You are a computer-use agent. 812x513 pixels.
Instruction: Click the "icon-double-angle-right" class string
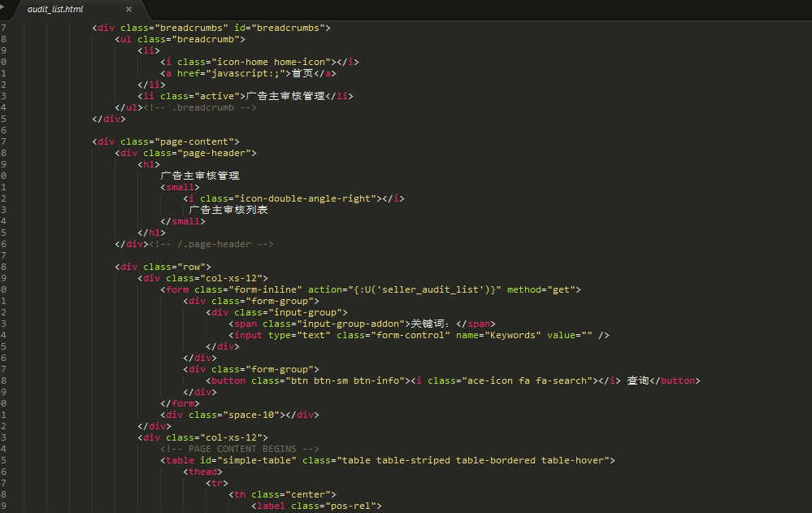pyautogui.click(x=307, y=198)
